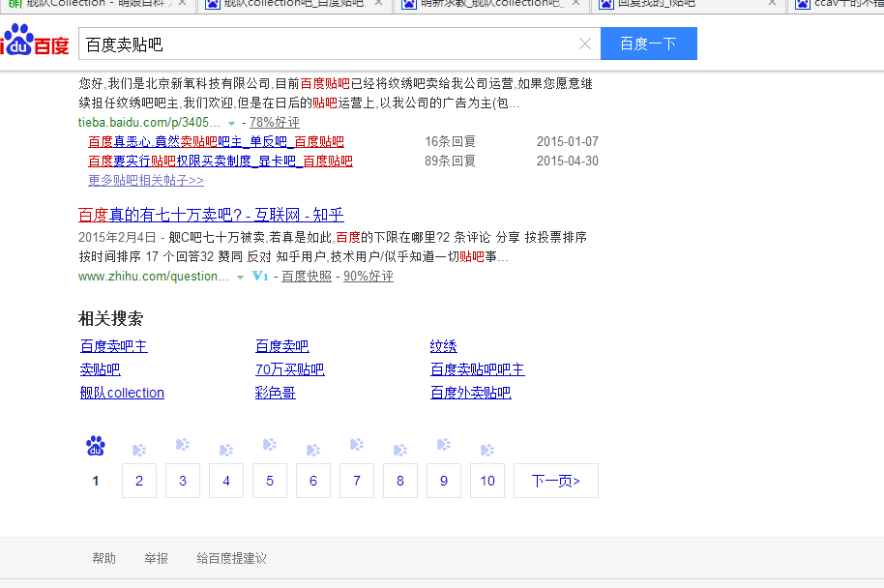View the 百度快照 cached page
884x588 pixels.
(x=307, y=277)
